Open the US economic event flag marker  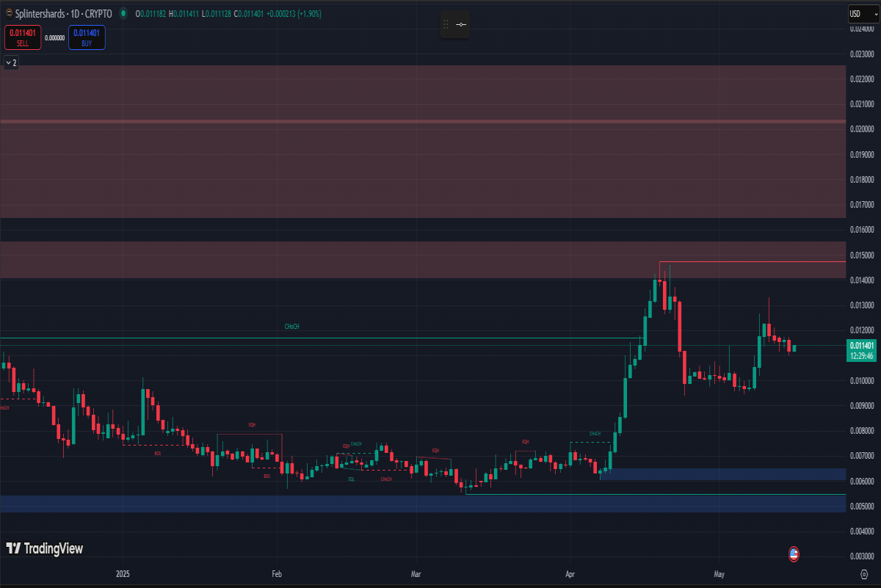794,553
